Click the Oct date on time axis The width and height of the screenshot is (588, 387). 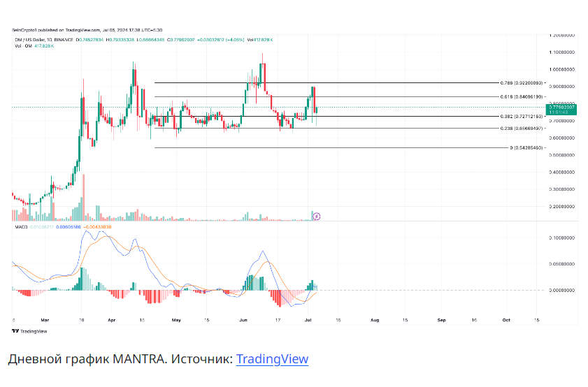click(x=506, y=320)
